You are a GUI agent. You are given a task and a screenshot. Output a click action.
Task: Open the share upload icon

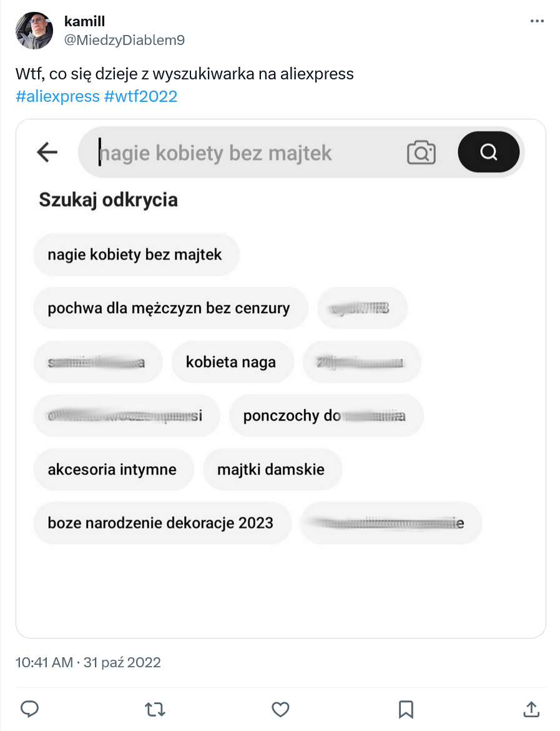click(531, 709)
